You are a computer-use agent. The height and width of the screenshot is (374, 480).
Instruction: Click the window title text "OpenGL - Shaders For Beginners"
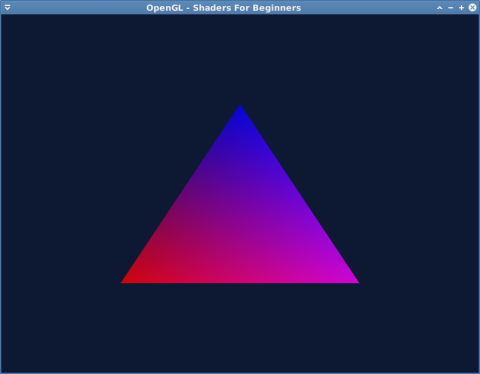pos(224,8)
